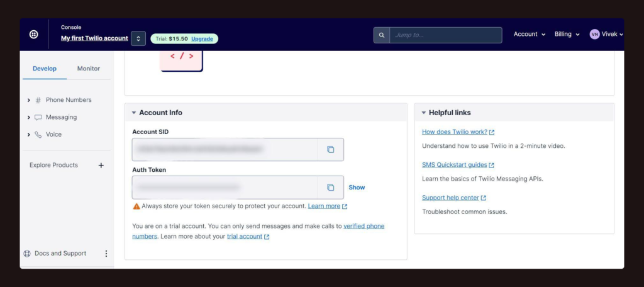Open Docs and Support
Image resolution: width=644 pixels, height=287 pixels.
[60, 254]
